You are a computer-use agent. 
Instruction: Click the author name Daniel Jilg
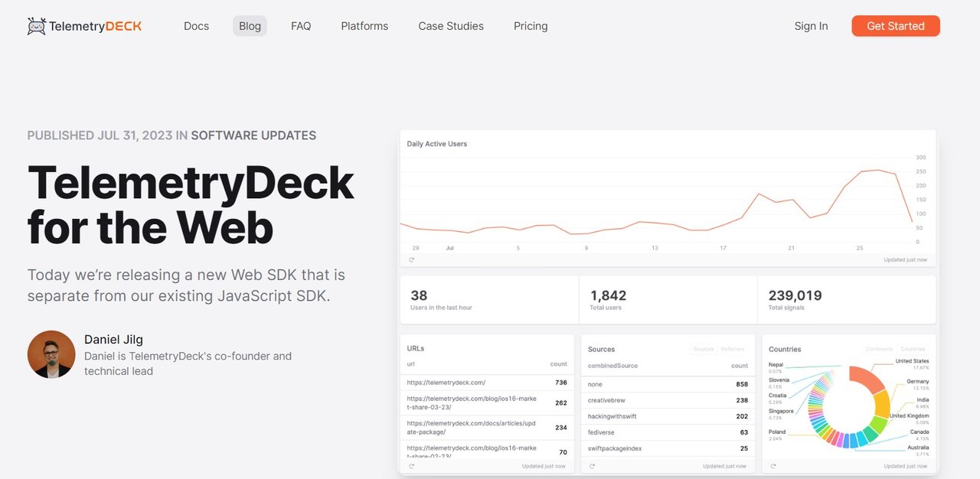click(113, 339)
